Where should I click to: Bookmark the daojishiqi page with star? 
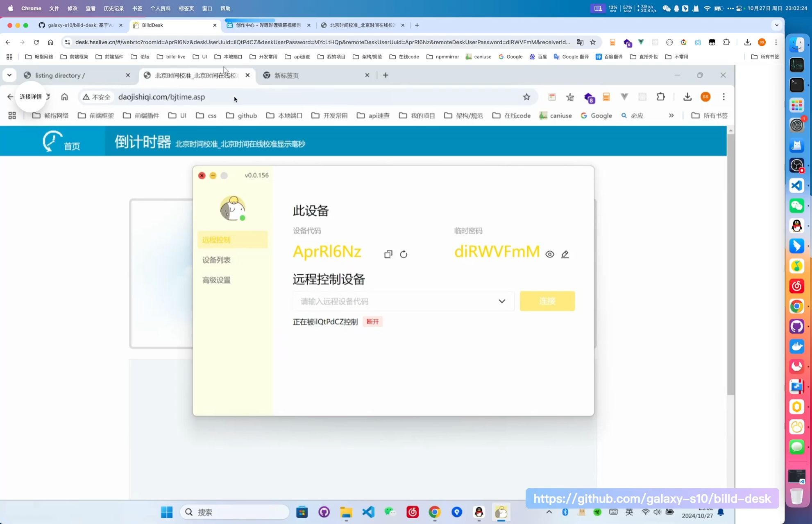point(526,97)
